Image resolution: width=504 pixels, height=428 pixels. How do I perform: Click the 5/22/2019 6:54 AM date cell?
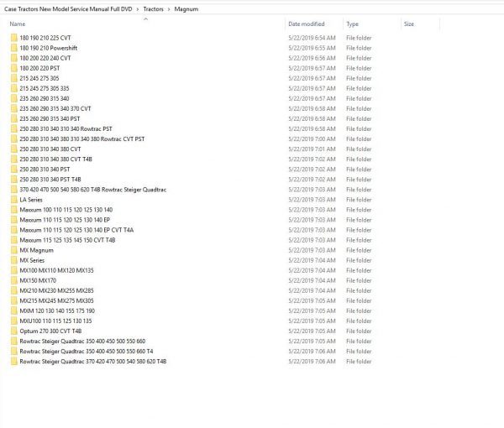(312, 38)
